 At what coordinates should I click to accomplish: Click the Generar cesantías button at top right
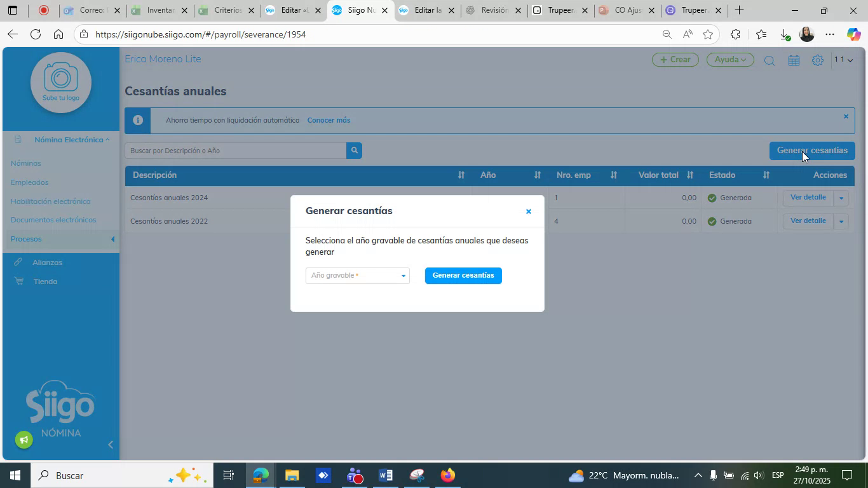pos(812,151)
